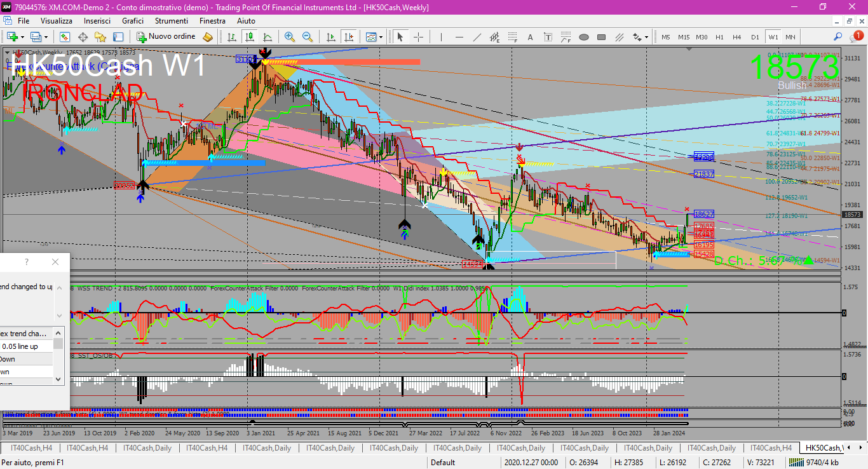
Task: Select the arrow cursor tool
Action: tap(400, 37)
